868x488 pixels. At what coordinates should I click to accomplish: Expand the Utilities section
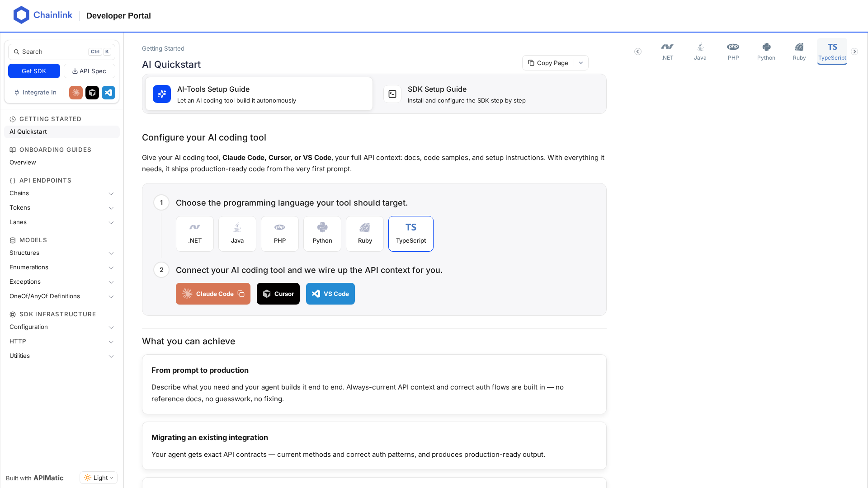(62, 356)
